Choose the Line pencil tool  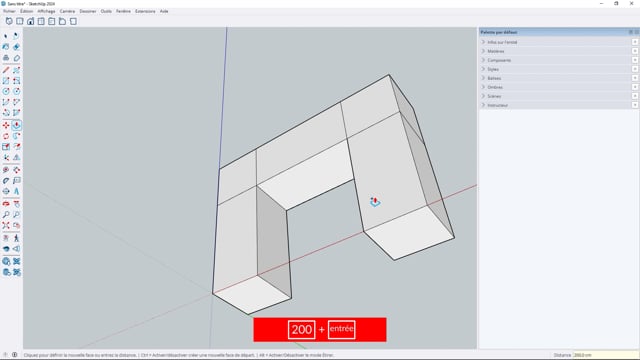click(6, 70)
